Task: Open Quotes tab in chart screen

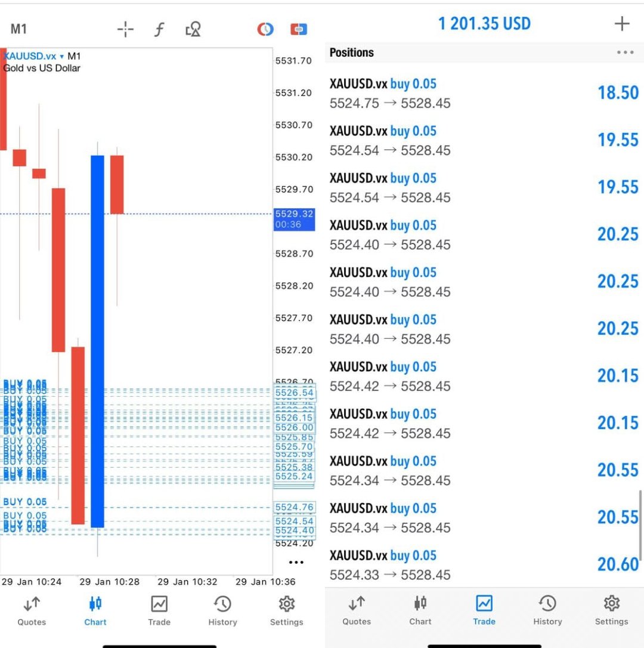Action: pyautogui.click(x=32, y=611)
